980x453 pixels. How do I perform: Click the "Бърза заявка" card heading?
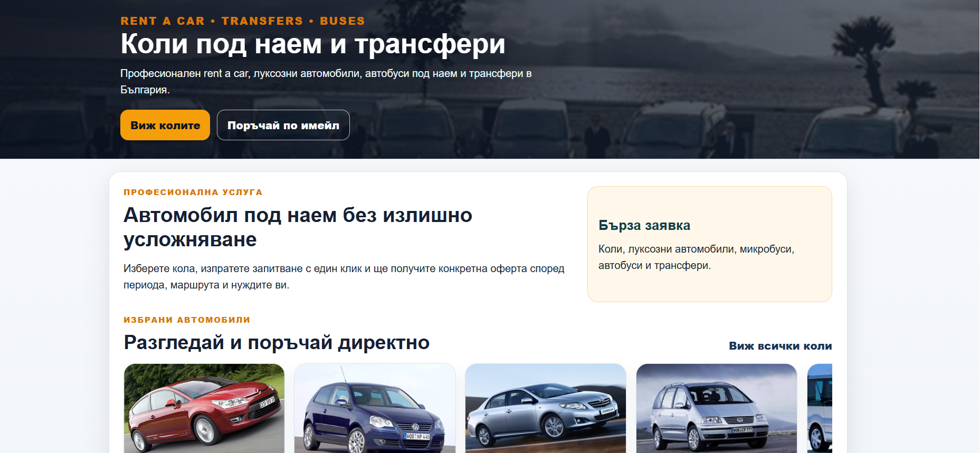(644, 225)
